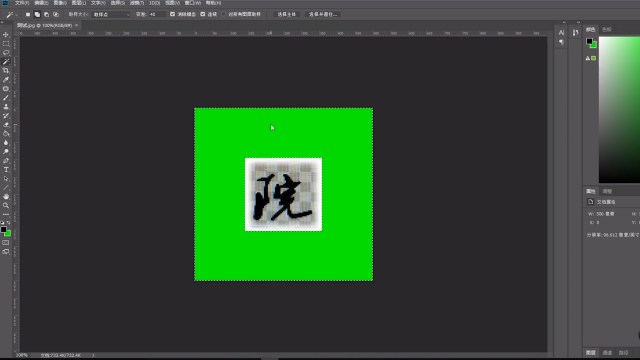The width and height of the screenshot is (640, 360).
Task: Click the Select and Mask button
Action: click(x=322, y=14)
